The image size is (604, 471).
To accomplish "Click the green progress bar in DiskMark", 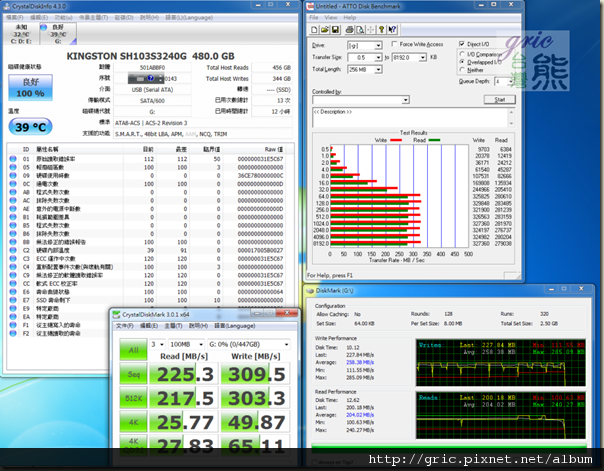I will click(x=449, y=446).
